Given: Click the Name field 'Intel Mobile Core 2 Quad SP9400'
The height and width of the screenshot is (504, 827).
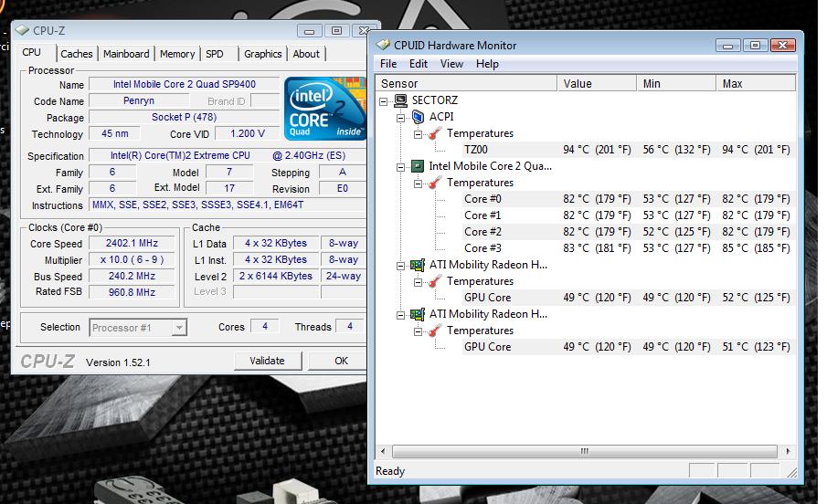Looking at the screenshot, I should tap(184, 84).
